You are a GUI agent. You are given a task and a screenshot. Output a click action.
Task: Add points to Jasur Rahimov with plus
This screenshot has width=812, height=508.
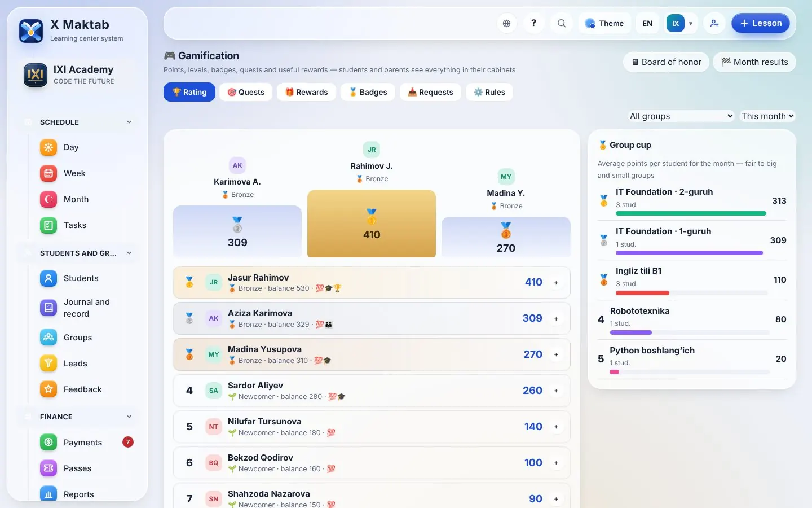click(556, 283)
